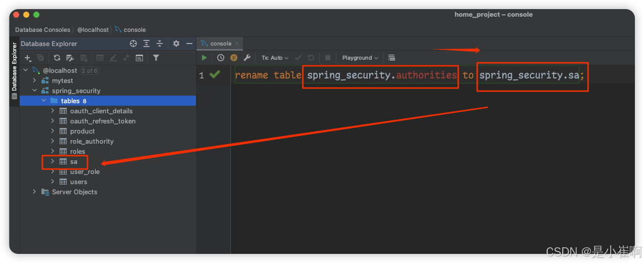This screenshot has height=263, width=644.
Task: Click the green check mark in line 1 gutter
Action: pyautogui.click(x=215, y=75)
